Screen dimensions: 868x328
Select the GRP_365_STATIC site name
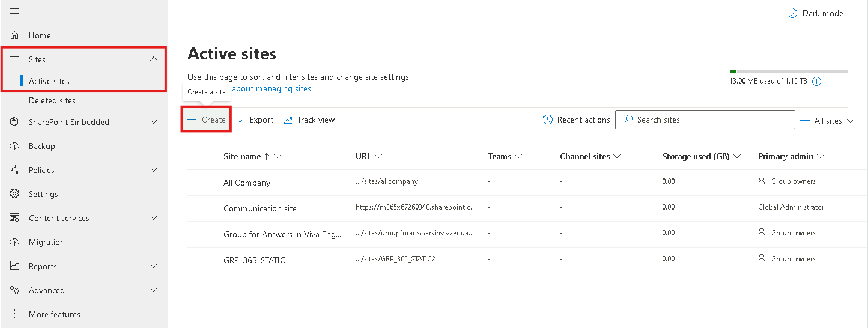point(254,260)
